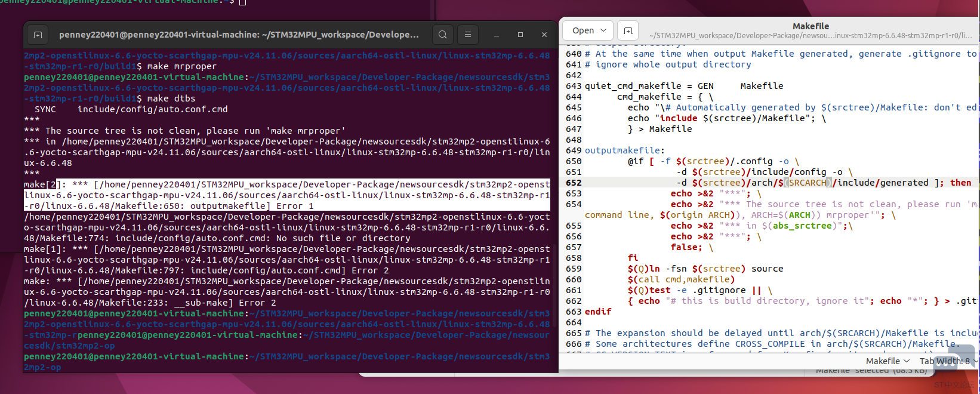The width and height of the screenshot is (980, 394).
Task: Click the Makefile title in editor header
Action: [810, 26]
